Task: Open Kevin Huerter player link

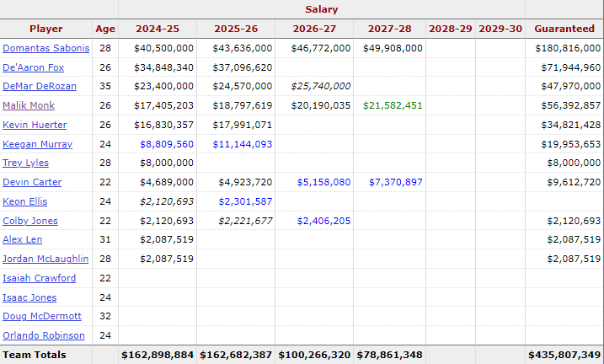Action: point(35,125)
